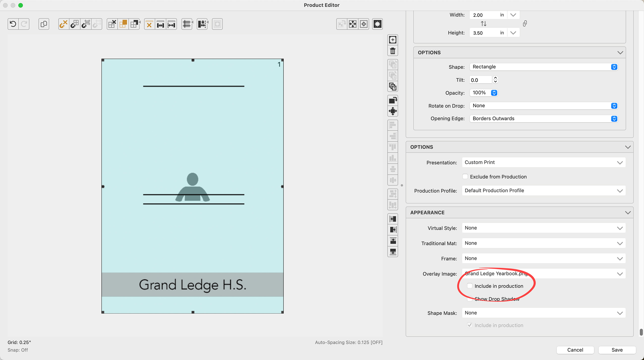Enable Exclude from Production checkbox
The image size is (644, 360).
click(465, 176)
